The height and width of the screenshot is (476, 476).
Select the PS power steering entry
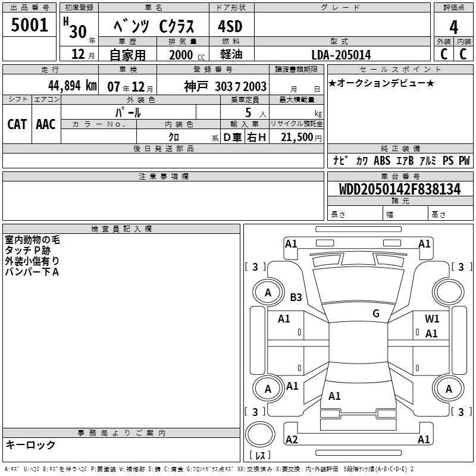448,160
